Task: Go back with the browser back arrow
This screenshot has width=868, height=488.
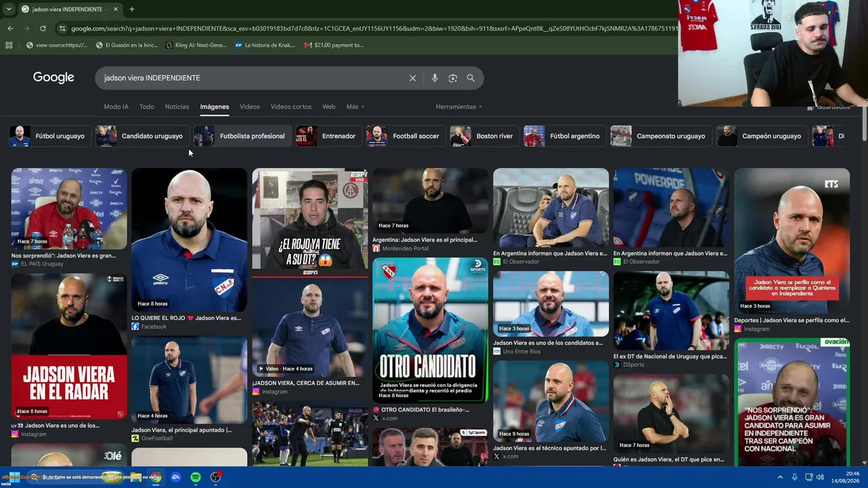Action: point(10,28)
